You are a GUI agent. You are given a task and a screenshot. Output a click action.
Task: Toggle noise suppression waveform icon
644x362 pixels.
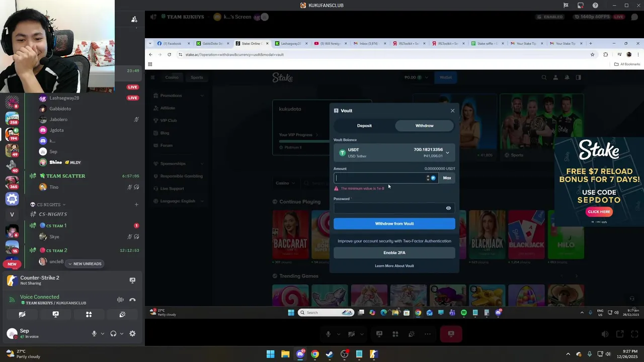(x=120, y=300)
